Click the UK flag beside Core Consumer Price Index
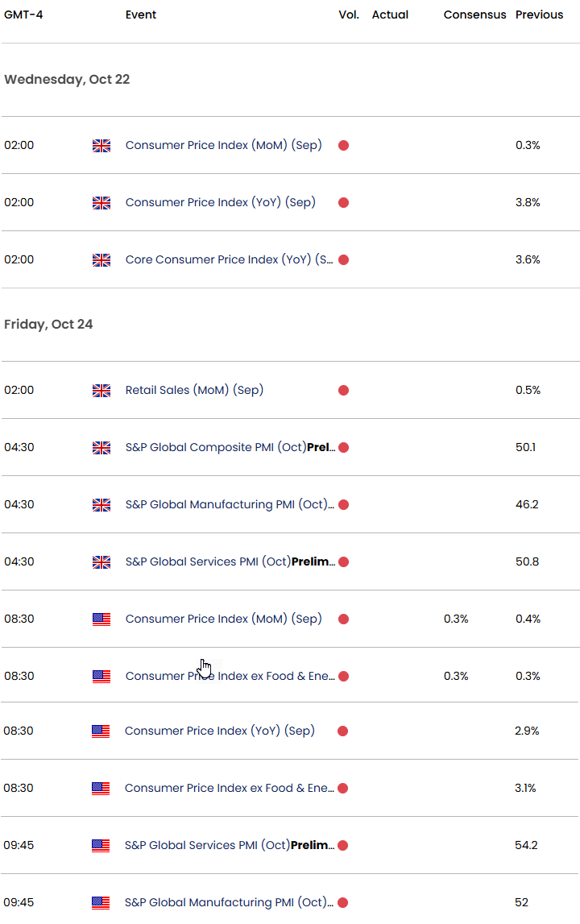 click(101, 259)
